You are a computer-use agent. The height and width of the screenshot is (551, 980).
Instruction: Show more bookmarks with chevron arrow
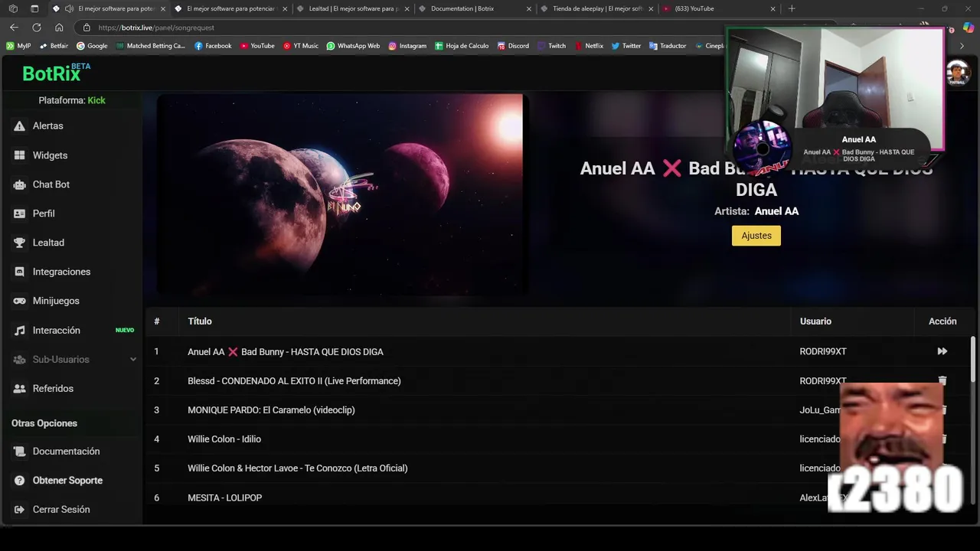962,46
